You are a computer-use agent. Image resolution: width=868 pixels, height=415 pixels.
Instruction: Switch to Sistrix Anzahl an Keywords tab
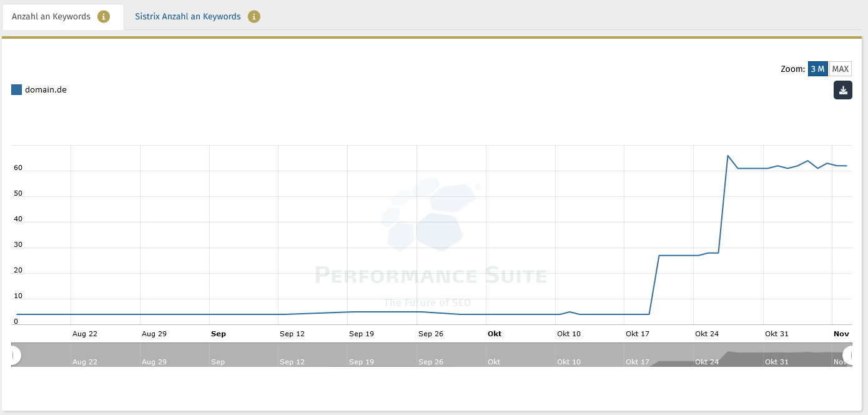[187, 16]
